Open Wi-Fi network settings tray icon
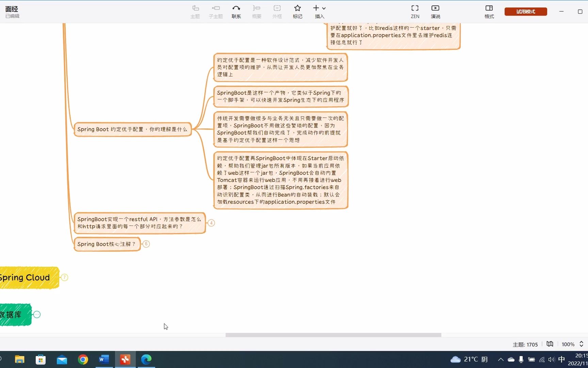The image size is (588, 368). click(x=542, y=359)
